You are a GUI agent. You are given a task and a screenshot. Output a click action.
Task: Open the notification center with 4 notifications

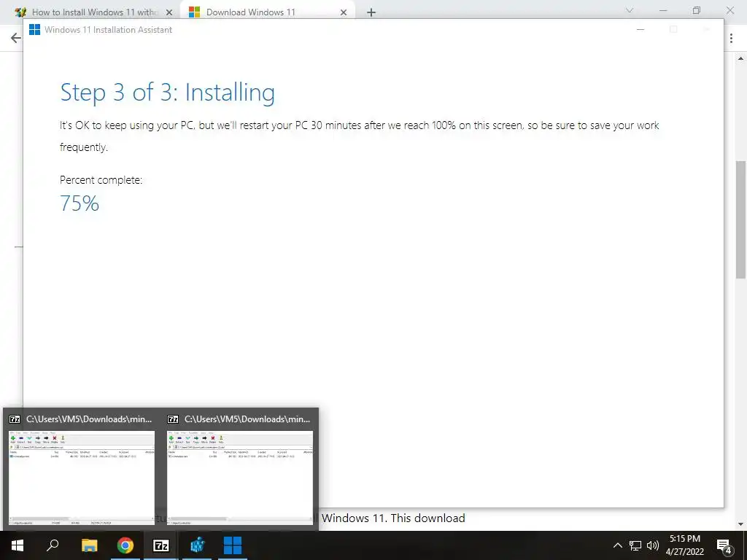point(724,546)
